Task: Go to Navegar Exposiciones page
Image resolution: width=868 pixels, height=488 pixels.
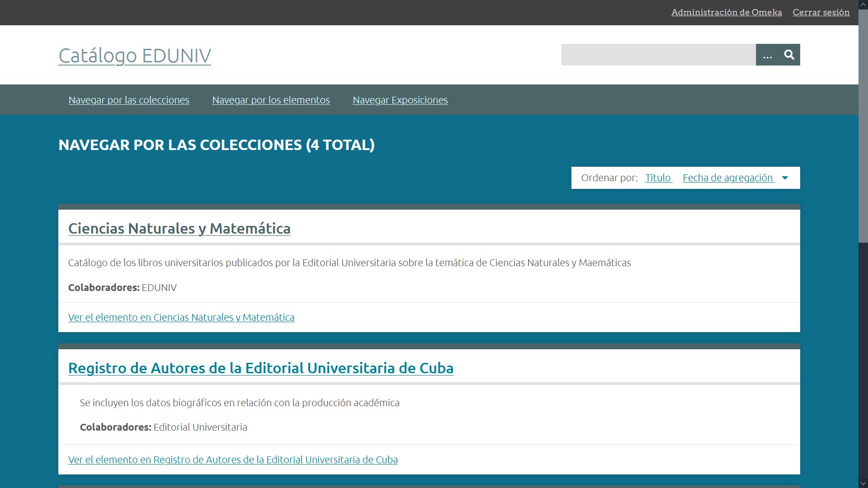Action: pyautogui.click(x=400, y=100)
